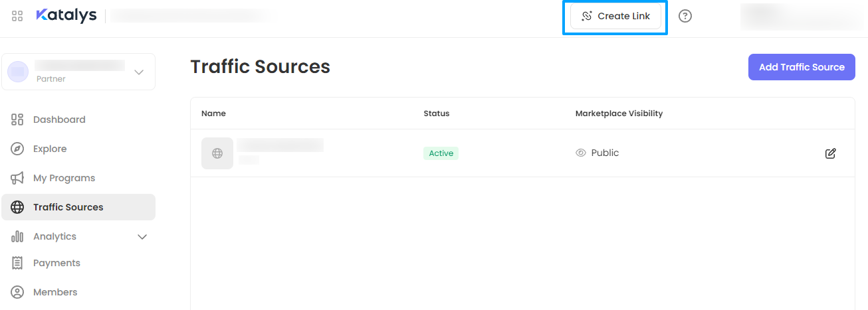Viewport: 868px width, 310px height.
Task: Click the Members person icon
Action: tap(18, 292)
